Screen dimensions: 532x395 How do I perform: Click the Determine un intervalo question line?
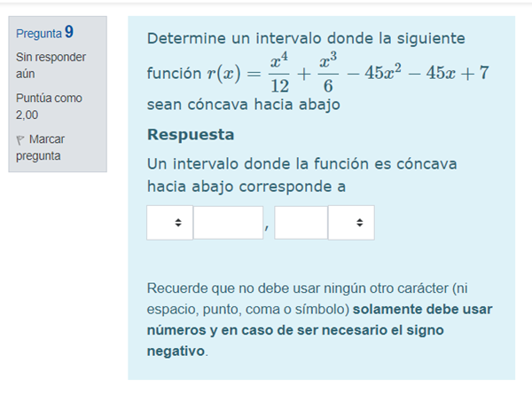(x=306, y=39)
